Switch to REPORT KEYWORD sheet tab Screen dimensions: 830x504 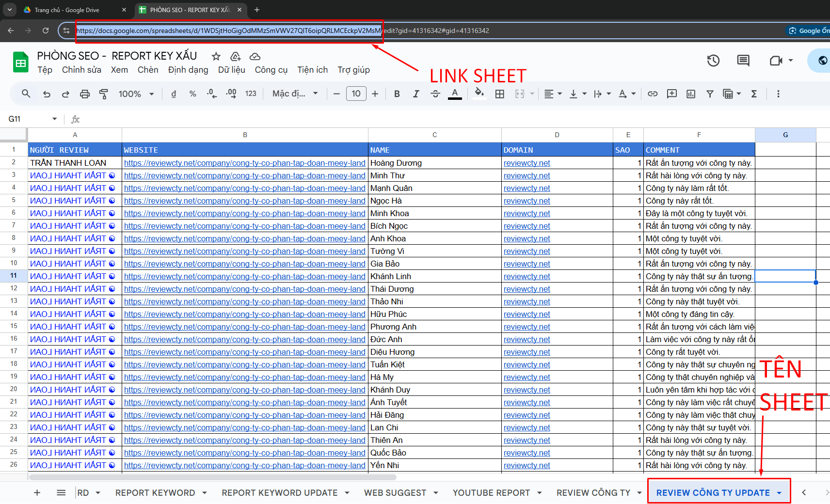(x=155, y=493)
